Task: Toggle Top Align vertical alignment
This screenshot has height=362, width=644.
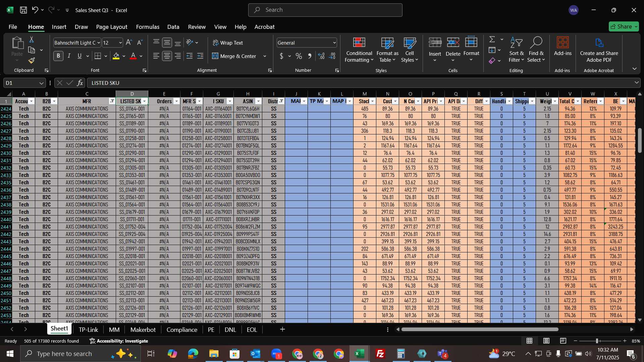Action: [x=156, y=43]
